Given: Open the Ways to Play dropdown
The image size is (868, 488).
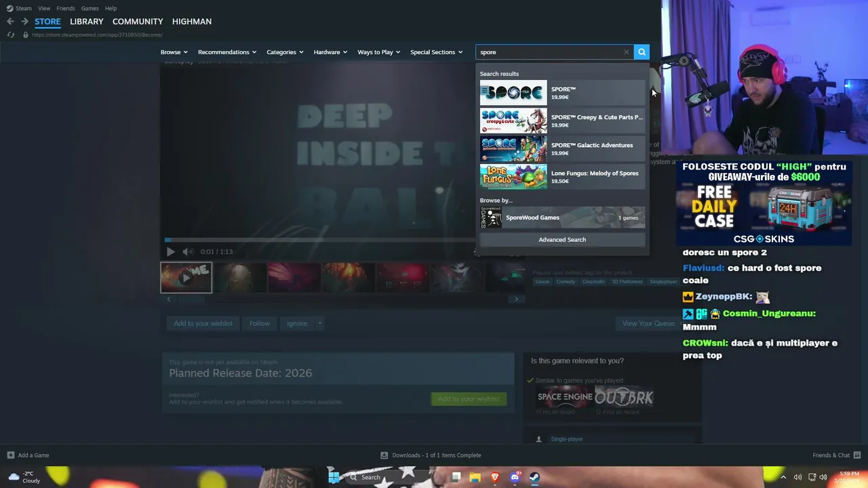Looking at the screenshot, I should coord(379,52).
